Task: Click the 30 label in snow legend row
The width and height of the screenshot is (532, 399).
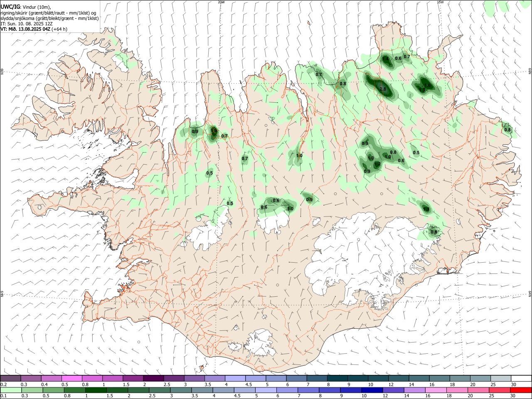Action: coord(514,384)
